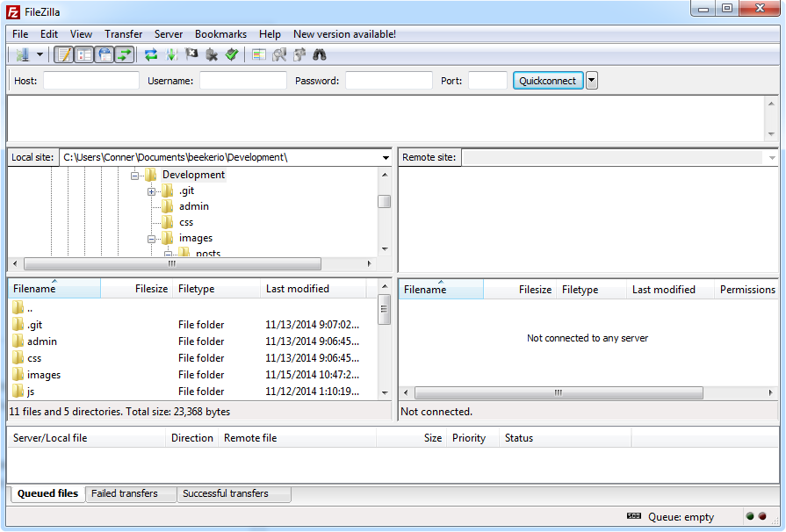786x532 pixels.
Task: Switch to the Successful transfers tab
Action: tap(234, 494)
